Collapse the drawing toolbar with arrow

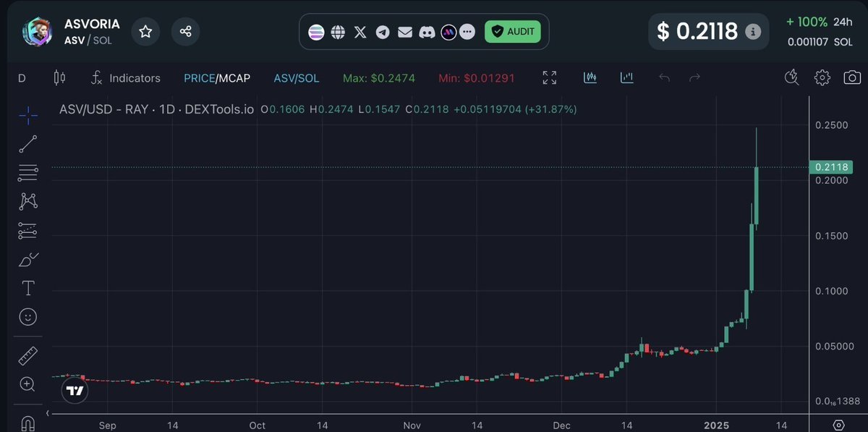[47, 413]
